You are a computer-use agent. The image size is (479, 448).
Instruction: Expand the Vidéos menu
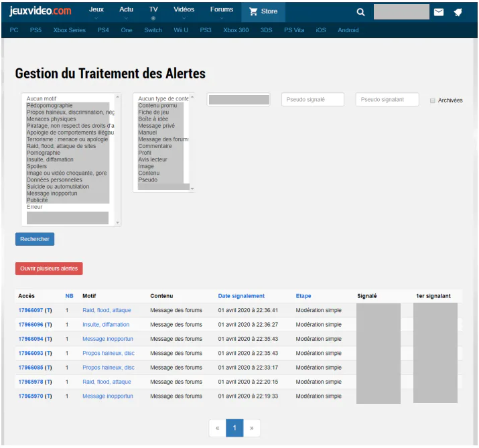pyautogui.click(x=184, y=9)
